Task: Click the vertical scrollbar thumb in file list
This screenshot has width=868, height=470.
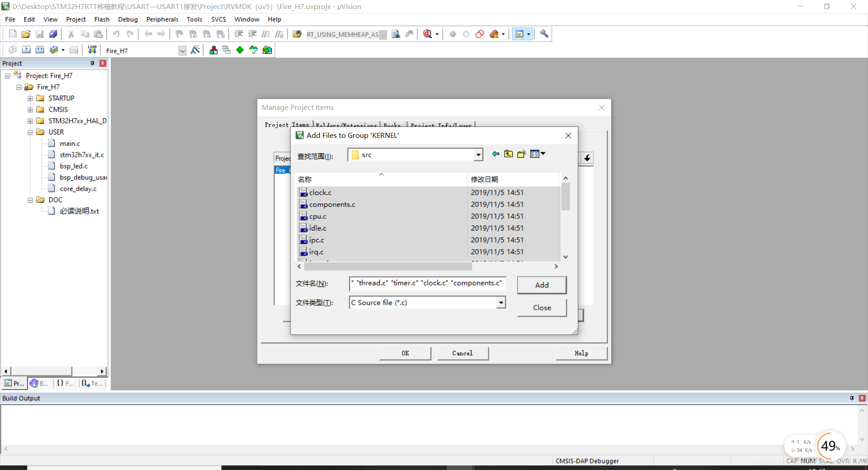Action: (565, 196)
